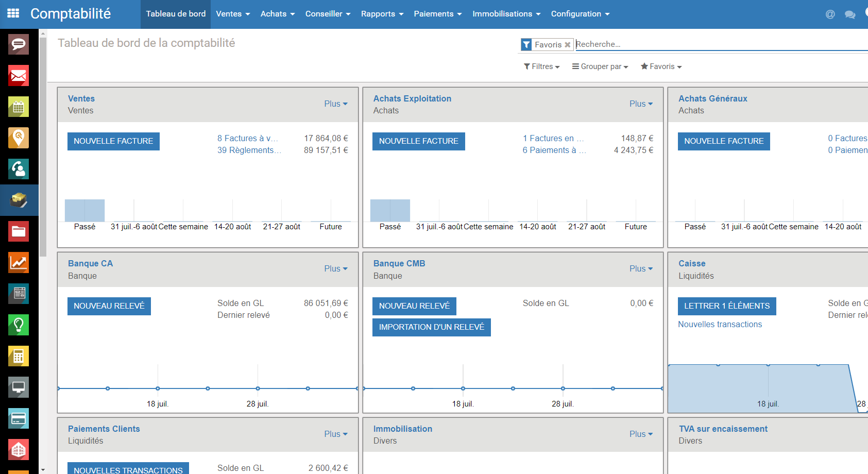Open the 39 Règlements link
The height and width of the screenshot is (474, 868).
point(249,150)
